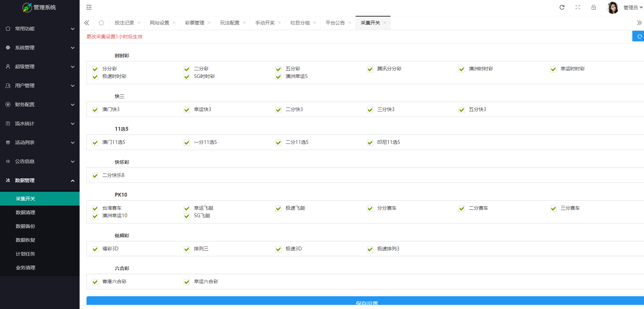Click the 系统管理 gear icon
This screenshot has height=309, width=644.
point(8,48)
